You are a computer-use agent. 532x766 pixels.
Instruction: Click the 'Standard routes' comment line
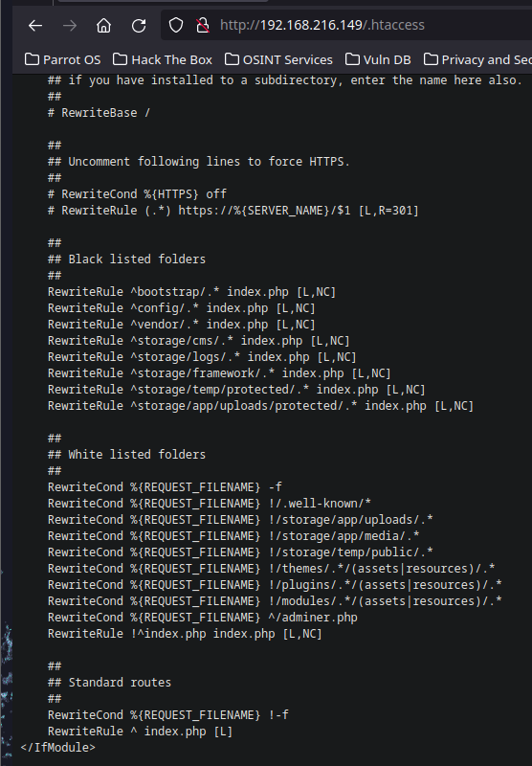pyautogui.click(x=110, y=683)
